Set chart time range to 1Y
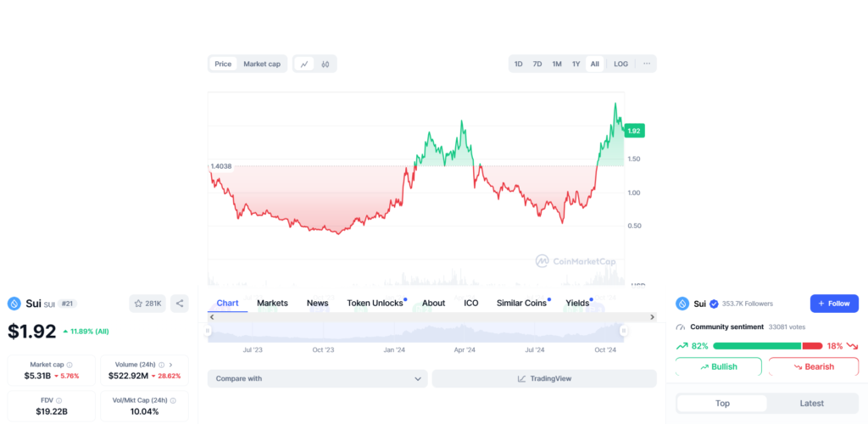868x424 pixels. (576, 64)
